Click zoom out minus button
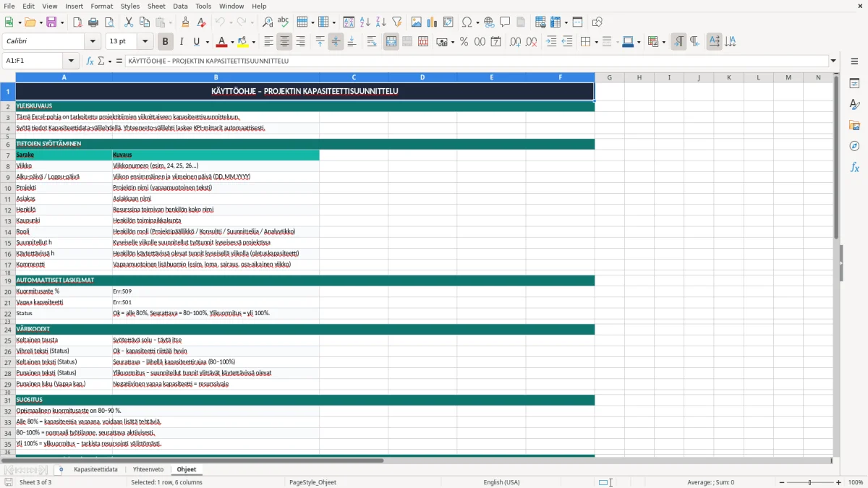The image size is (868, 488). click(782, 482)
